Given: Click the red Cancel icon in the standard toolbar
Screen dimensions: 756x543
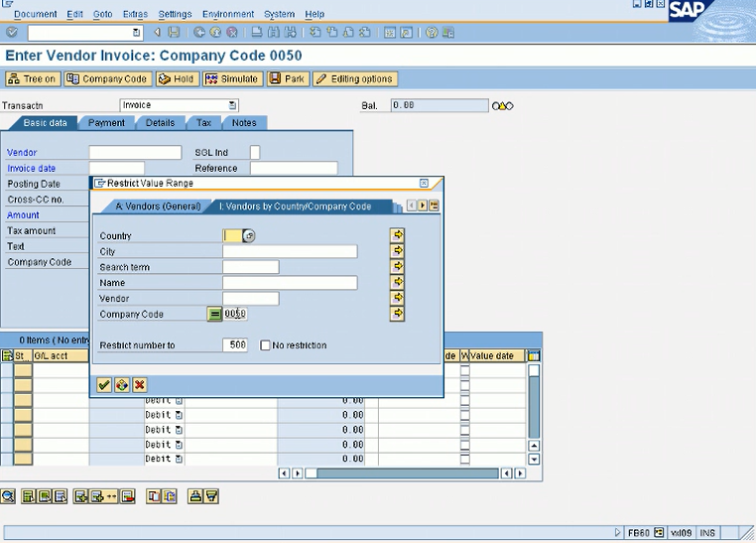Looking at the screenshot, I should coord(232,33).
